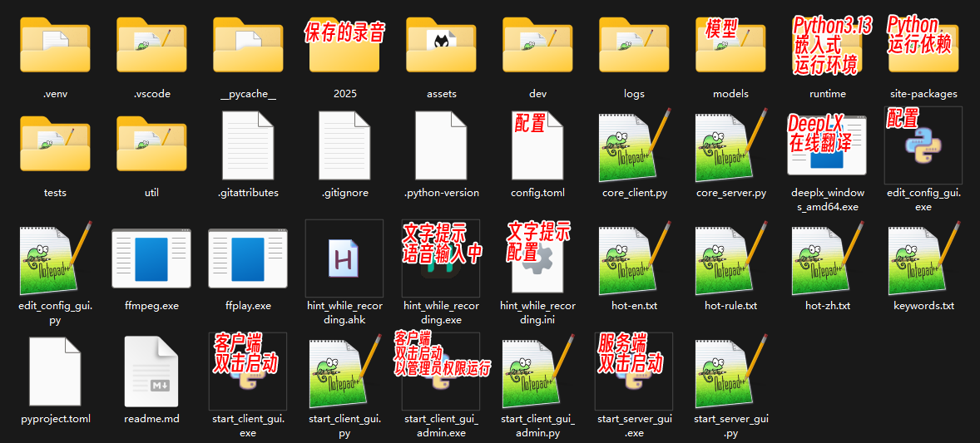Select the start_client_gui_admin.exe icon
980x443 pixels.
(441, 372)
